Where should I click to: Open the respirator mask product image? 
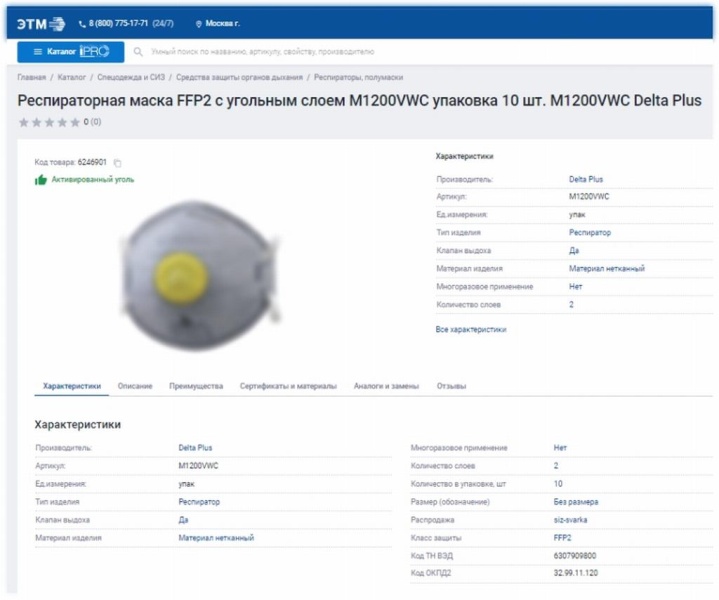[x=199, y=275]
